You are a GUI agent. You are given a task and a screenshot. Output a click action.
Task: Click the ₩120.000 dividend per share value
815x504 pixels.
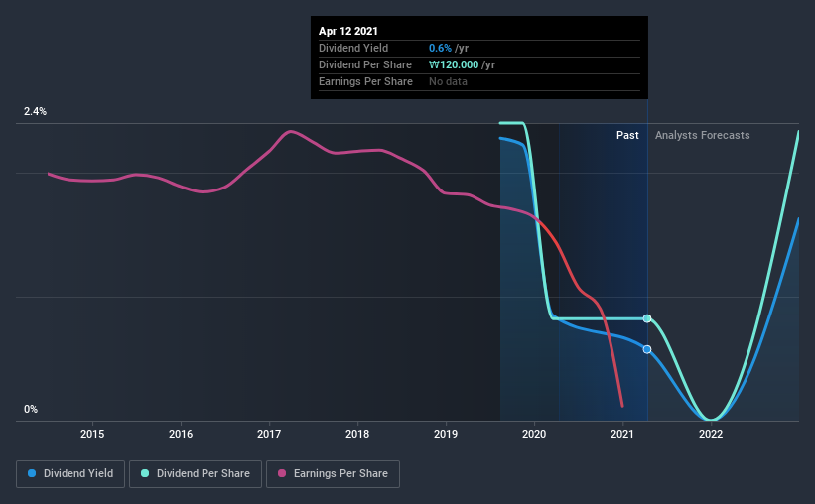coord(454,64)
